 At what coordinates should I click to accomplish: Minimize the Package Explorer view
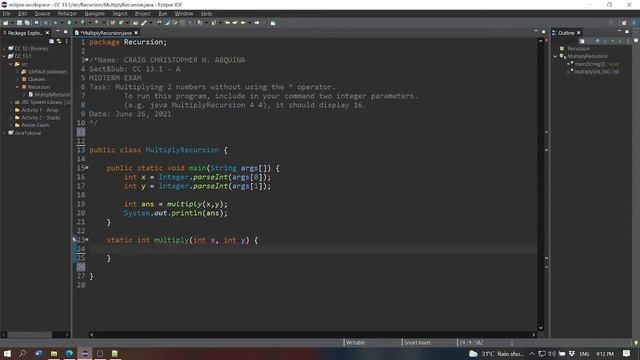click(x=58, y=32)
